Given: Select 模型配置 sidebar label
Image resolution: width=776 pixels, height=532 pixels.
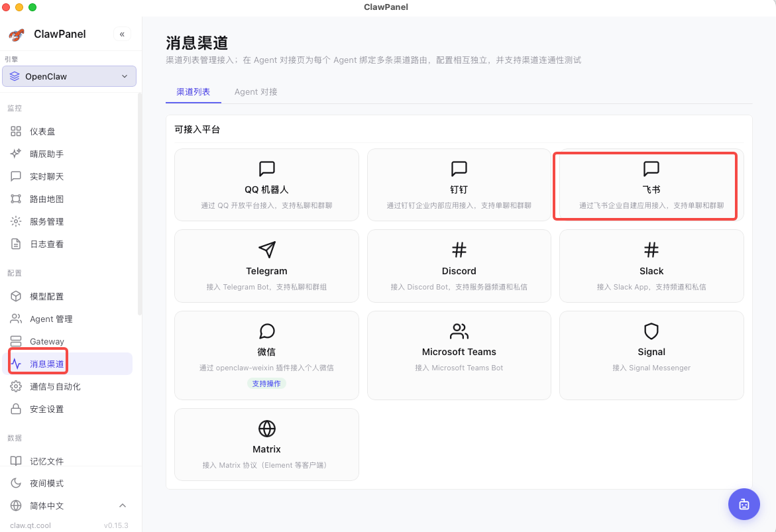Looking at the screenshot, I should coord(46,296).
